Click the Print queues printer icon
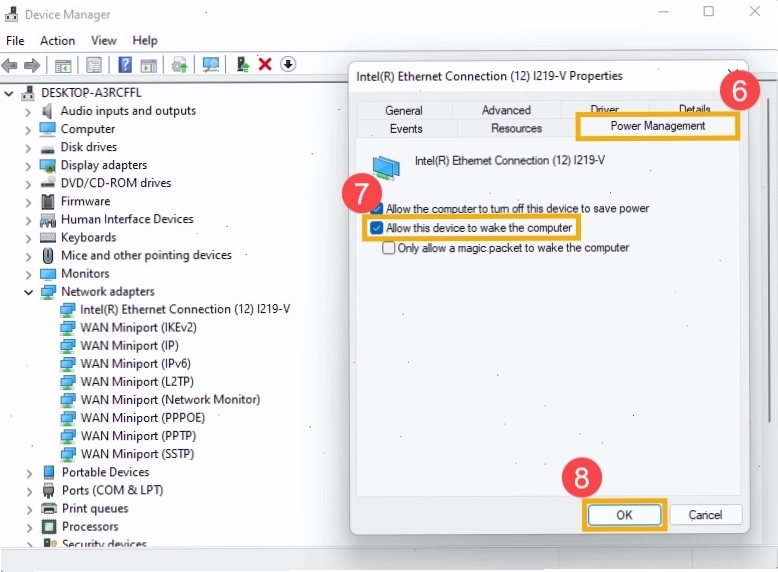Viewport: 778px width, 572px height. (x=49, y=508)
